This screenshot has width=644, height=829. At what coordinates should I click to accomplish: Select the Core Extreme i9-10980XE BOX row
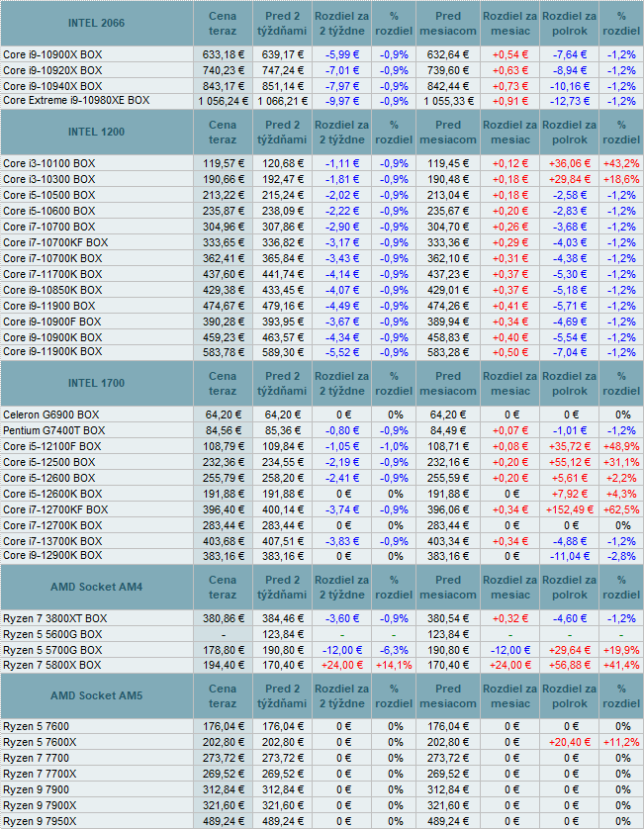76,101
